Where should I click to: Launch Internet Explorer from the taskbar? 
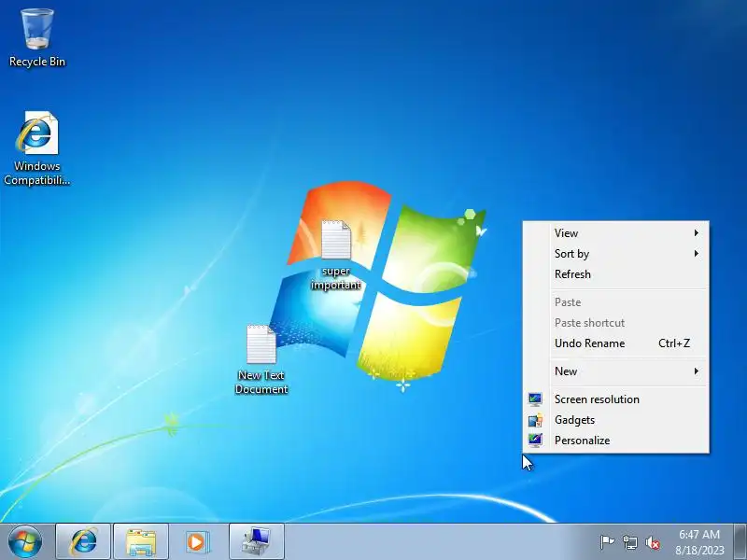(83, 542)
